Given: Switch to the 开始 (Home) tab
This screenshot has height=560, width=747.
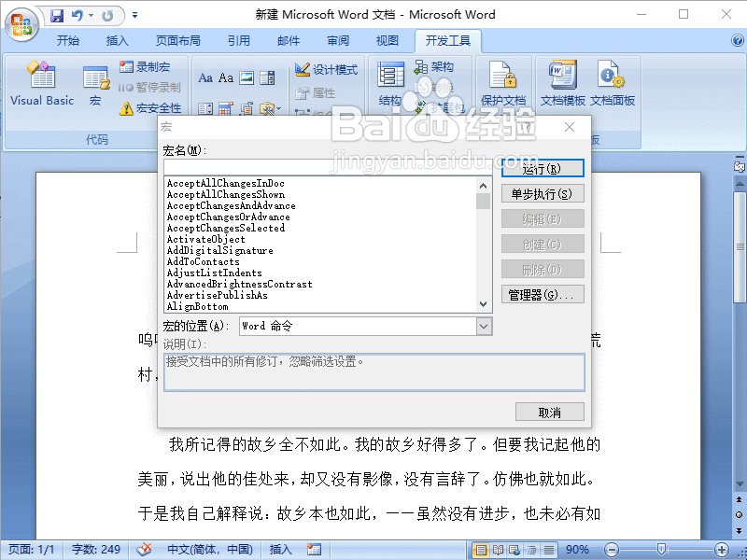Looking at the screenshot, I should click(67, 41).
